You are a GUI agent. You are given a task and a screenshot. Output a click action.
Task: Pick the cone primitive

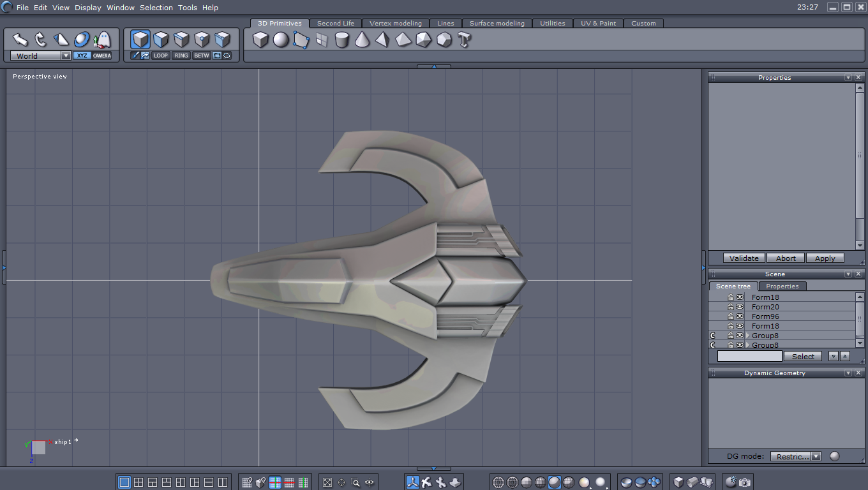coord(362,40)
